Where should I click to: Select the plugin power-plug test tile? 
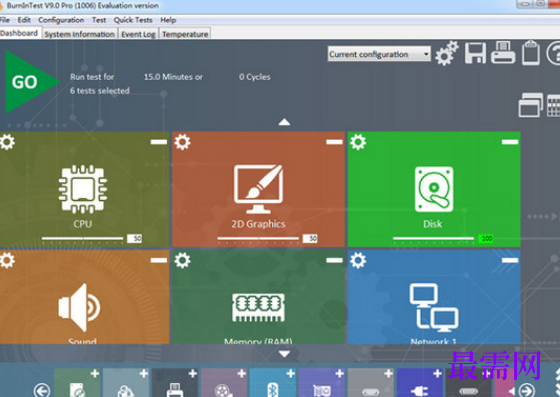click(x=420, y=383)
